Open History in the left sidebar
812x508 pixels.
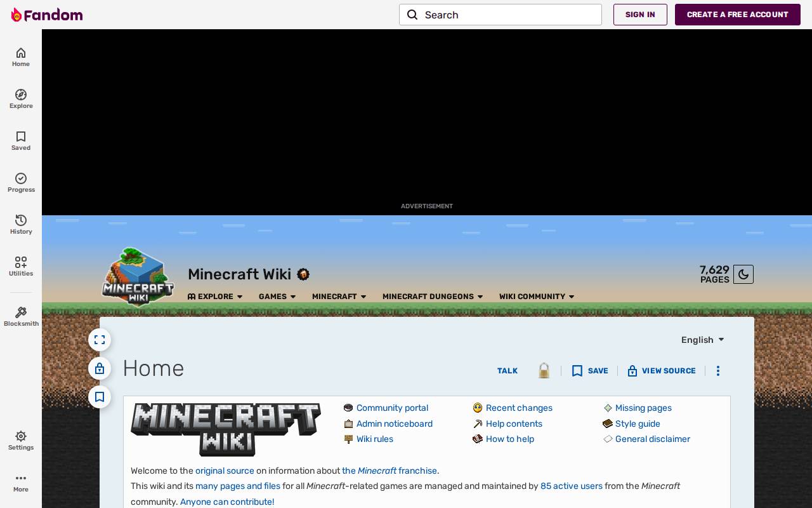[21, 225]
